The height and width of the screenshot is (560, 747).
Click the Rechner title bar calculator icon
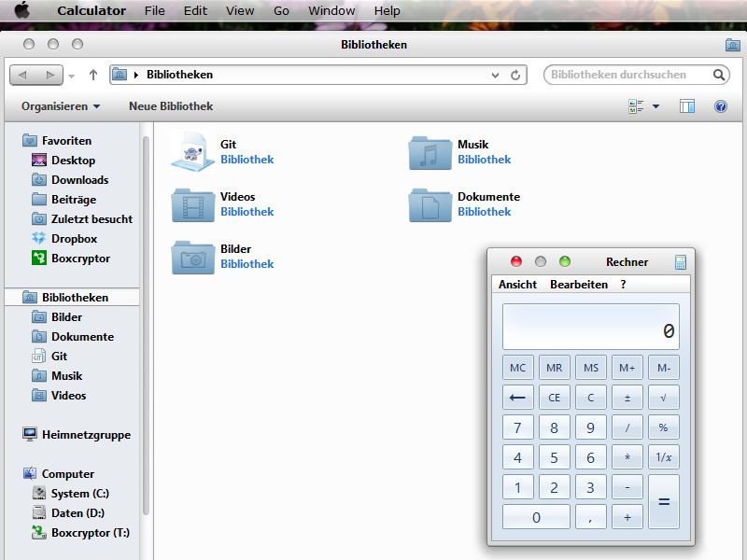[x=681, y=262]
